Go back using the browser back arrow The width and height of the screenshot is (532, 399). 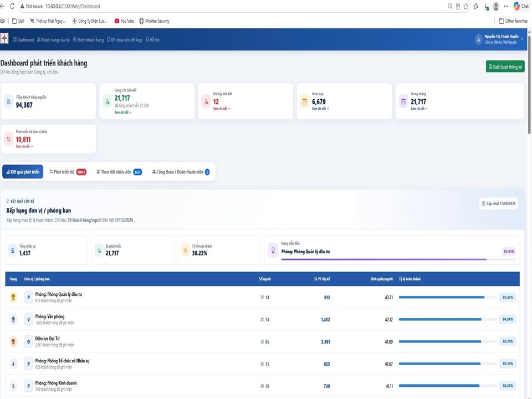[x=2, y=6]
